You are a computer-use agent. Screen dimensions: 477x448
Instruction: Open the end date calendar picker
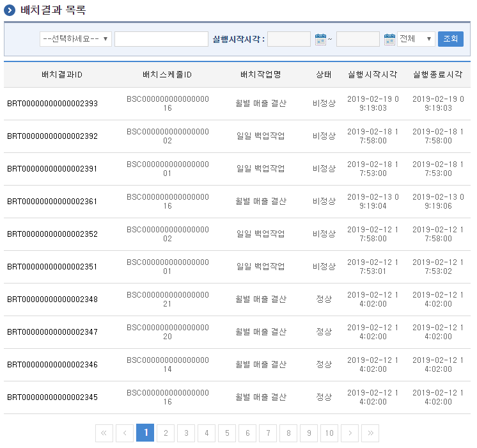(x=389, y=40)
